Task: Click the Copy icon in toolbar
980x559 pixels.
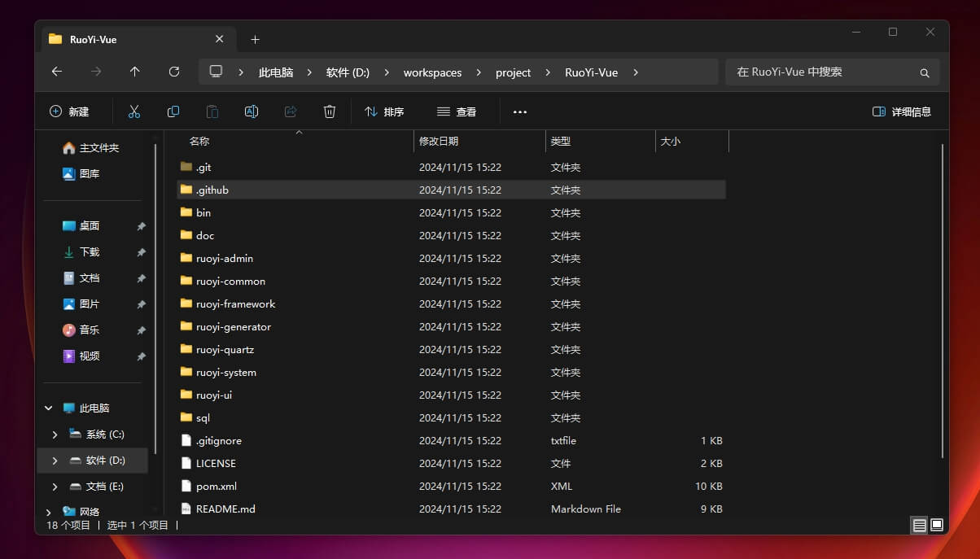Action: [173, 111]
